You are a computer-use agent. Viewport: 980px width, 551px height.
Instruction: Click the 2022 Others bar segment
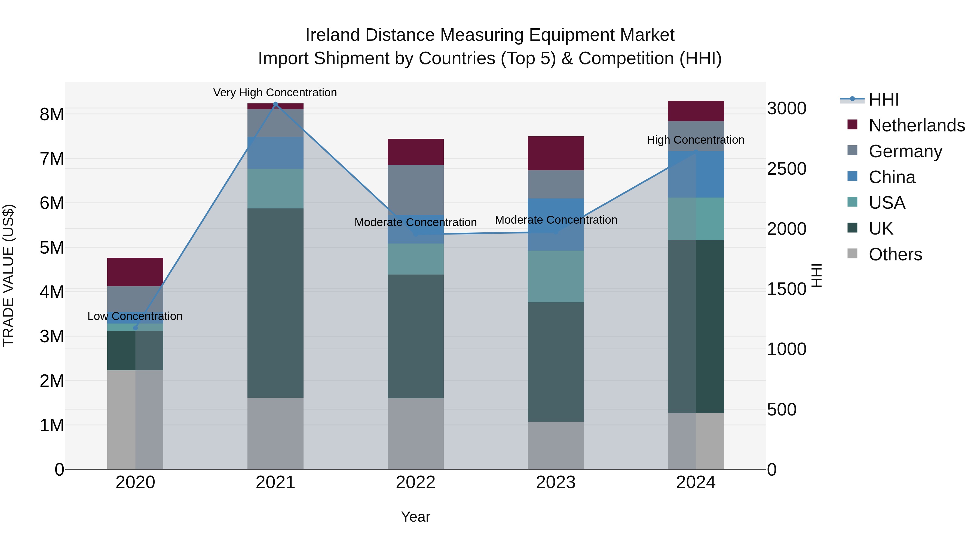[x=416, y=434]
